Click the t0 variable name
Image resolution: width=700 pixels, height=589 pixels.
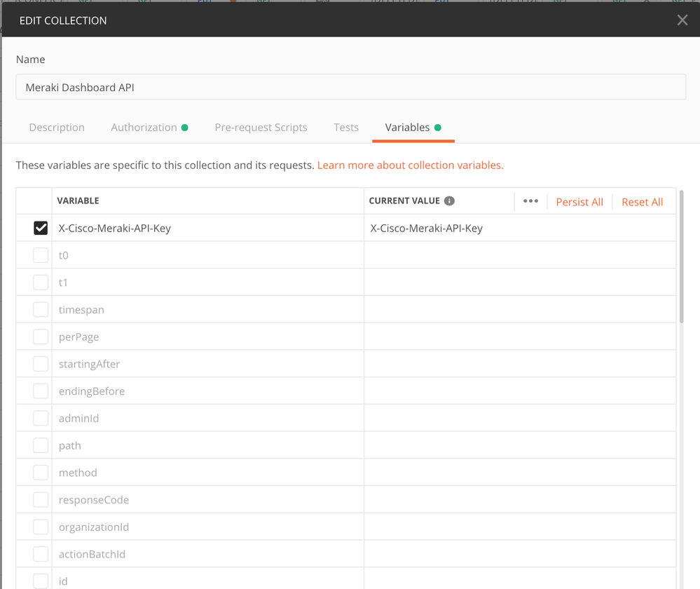pyautogui.click(x=63, y=255)
